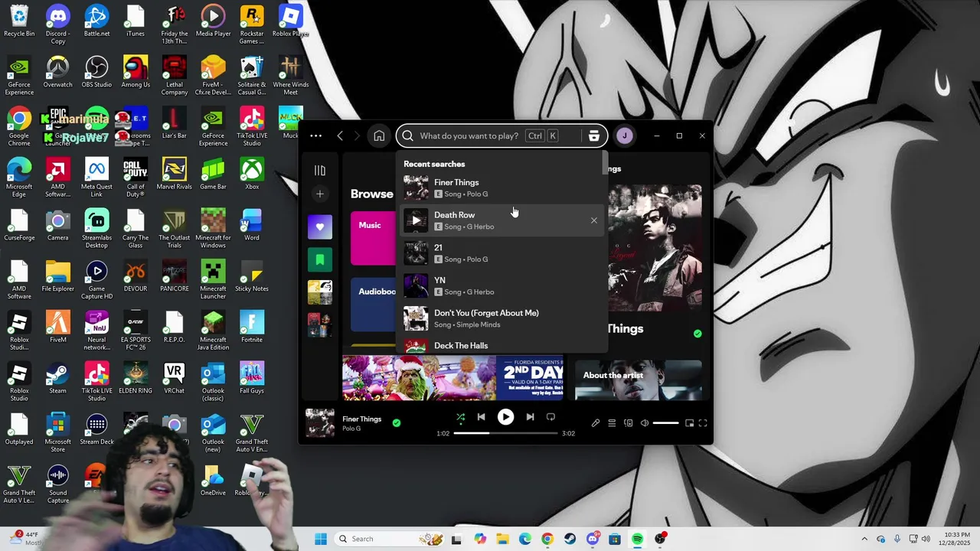
Task: Skip to next track
Action: pos(530,417)
